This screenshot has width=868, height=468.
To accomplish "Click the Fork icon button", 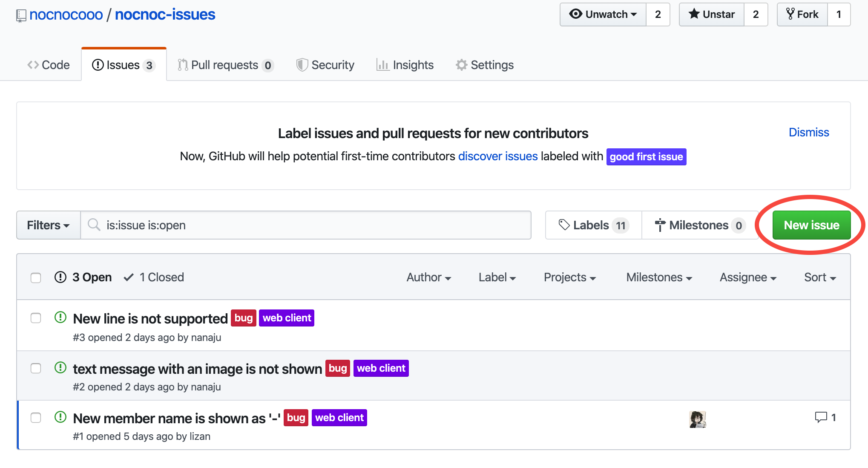I will pos(790,14).
